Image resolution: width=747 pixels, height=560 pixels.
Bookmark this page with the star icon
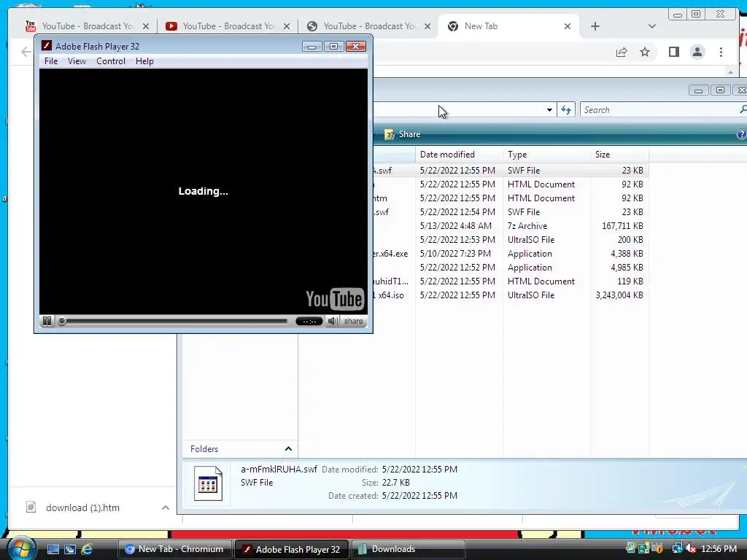645,52
